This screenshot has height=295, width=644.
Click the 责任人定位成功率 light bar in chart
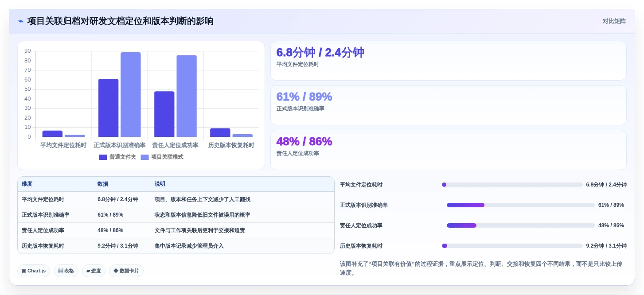187,96
